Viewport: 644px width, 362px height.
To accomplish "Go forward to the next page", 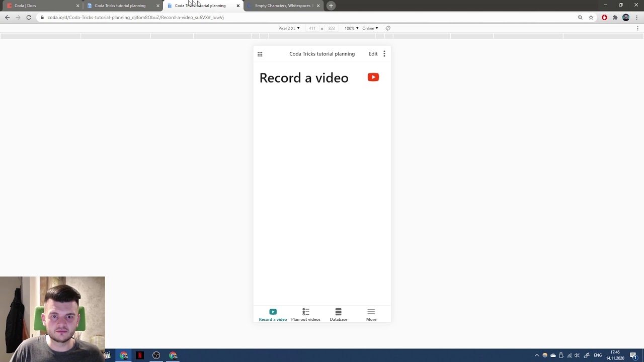I will [18, 17].
